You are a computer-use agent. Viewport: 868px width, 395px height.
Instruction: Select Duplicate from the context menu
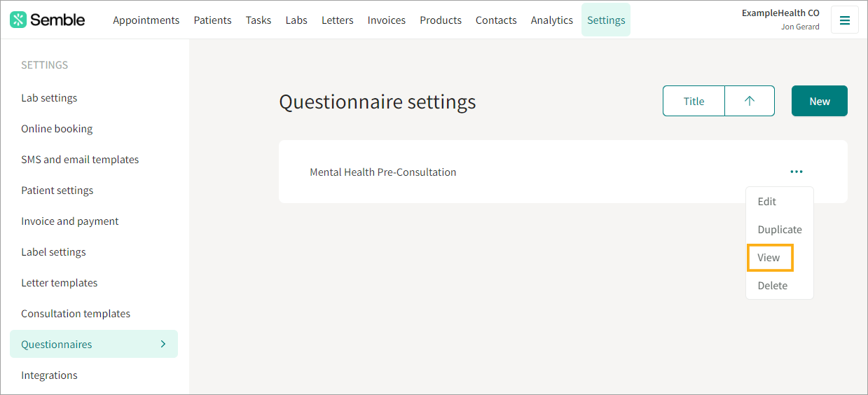coord(780,230)
